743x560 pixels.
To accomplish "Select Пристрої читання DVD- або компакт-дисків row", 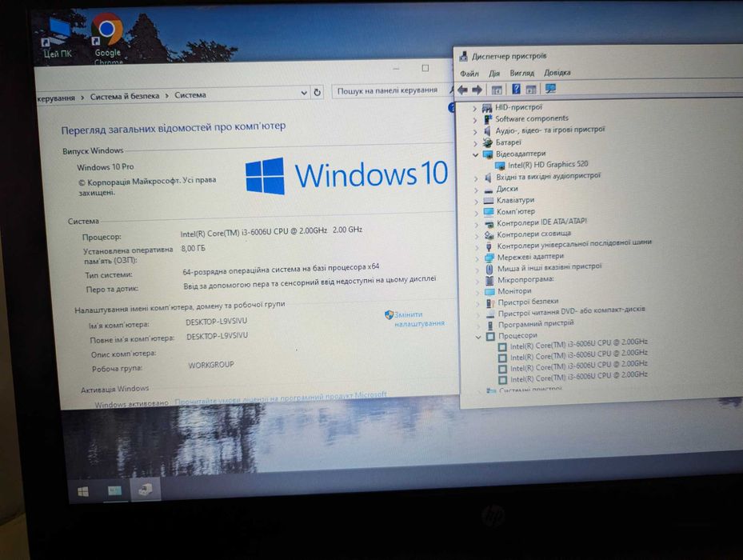I will pyautogui.click(x=571, y=311).
